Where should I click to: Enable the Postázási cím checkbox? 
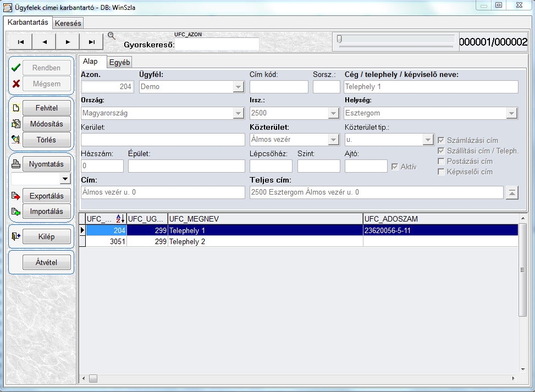pyautogui.click(x=441, y=162)
